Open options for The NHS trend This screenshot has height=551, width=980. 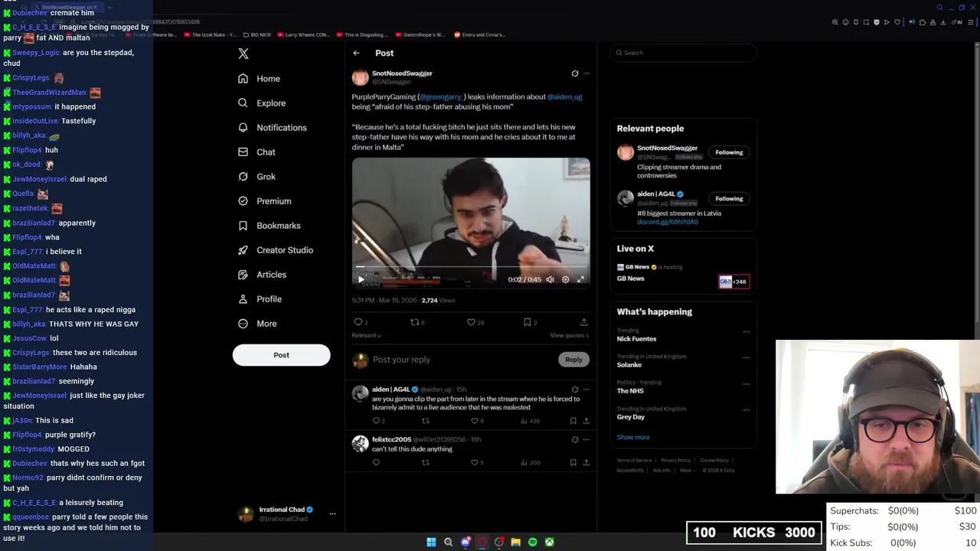(746, 384)
